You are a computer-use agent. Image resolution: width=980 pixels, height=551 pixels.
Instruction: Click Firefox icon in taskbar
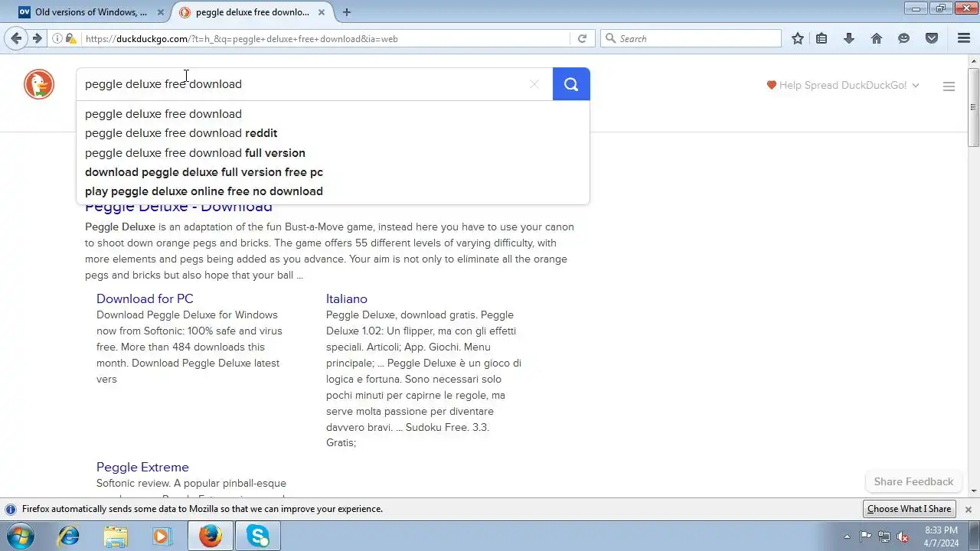(211, 536)
